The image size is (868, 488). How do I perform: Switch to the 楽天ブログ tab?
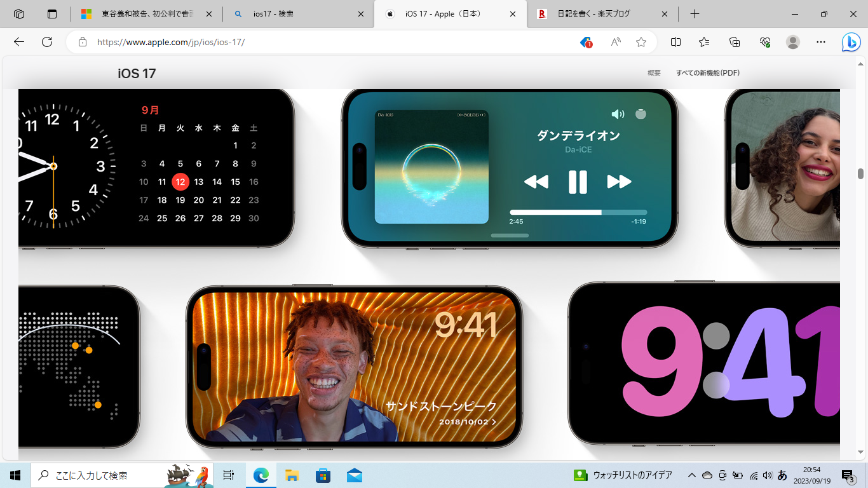tap(600, 14)
